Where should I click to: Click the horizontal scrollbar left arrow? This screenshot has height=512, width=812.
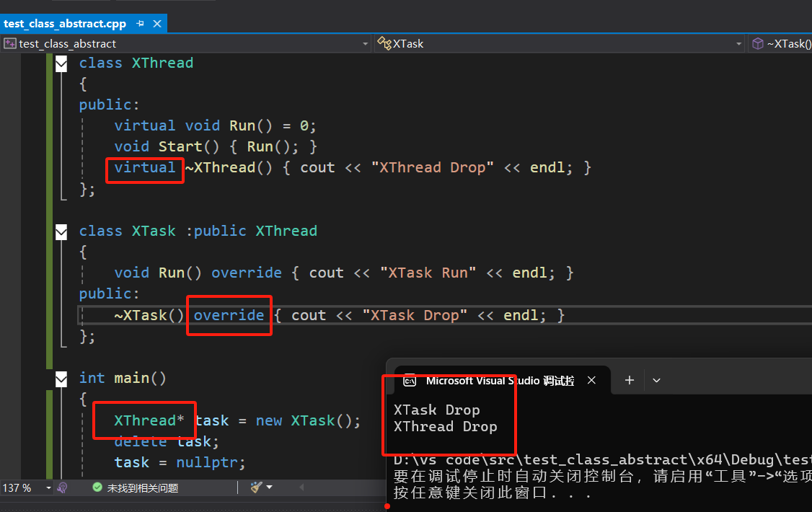tap(301, 487)
